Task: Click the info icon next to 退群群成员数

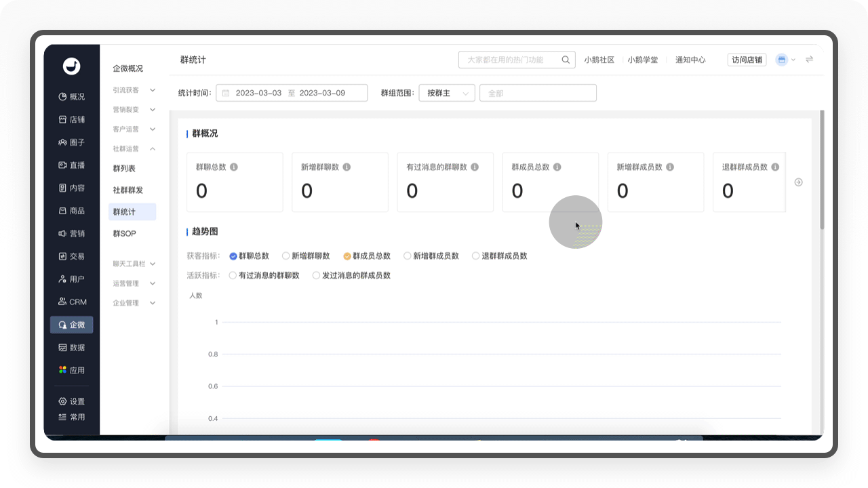Action: click(x=775, y=167)
